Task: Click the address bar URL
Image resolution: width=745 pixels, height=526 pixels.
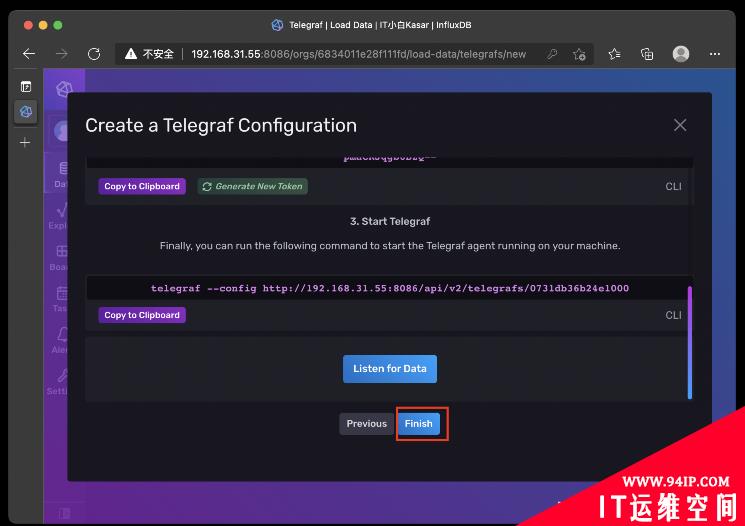Action: (x=358, y=54)
